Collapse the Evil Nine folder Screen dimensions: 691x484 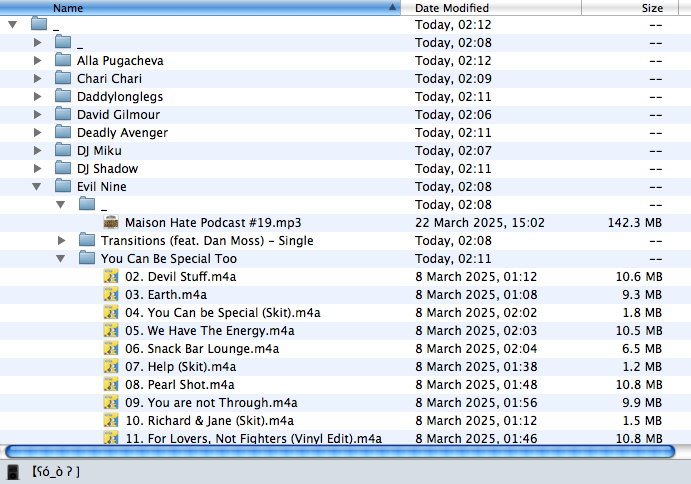point(37,187)
